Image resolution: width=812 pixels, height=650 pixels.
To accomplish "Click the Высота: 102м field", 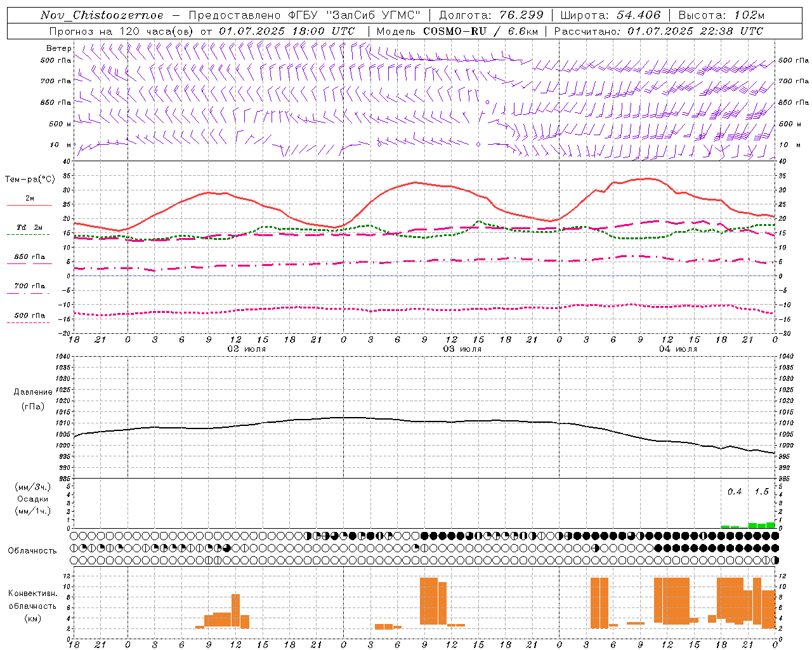I will tap(721, 15).
